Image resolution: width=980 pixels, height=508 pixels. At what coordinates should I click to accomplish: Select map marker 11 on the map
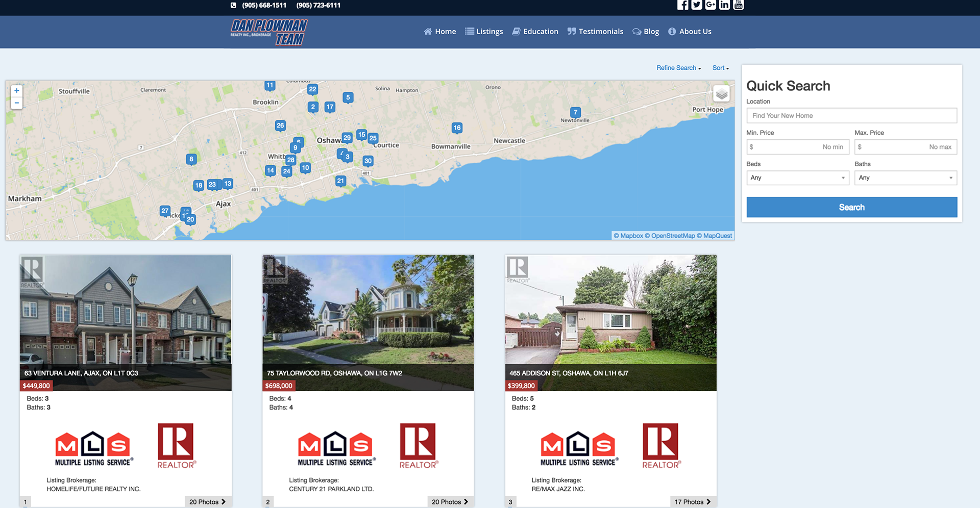point(270,86)
